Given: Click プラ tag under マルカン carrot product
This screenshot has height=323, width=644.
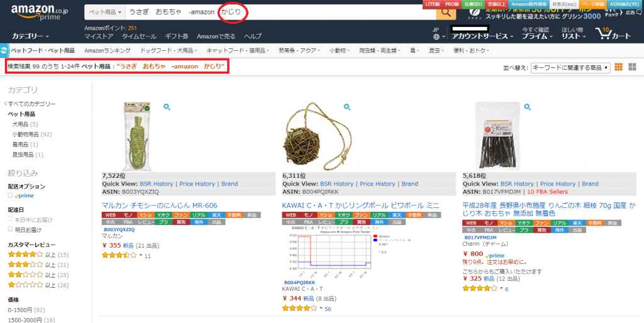Looking at the screenshot, I should (164, 222).
